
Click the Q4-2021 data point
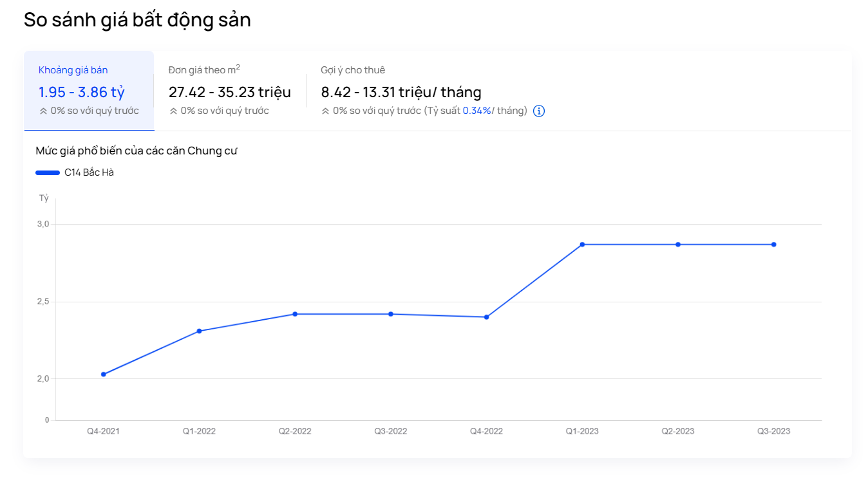point(103,374)
